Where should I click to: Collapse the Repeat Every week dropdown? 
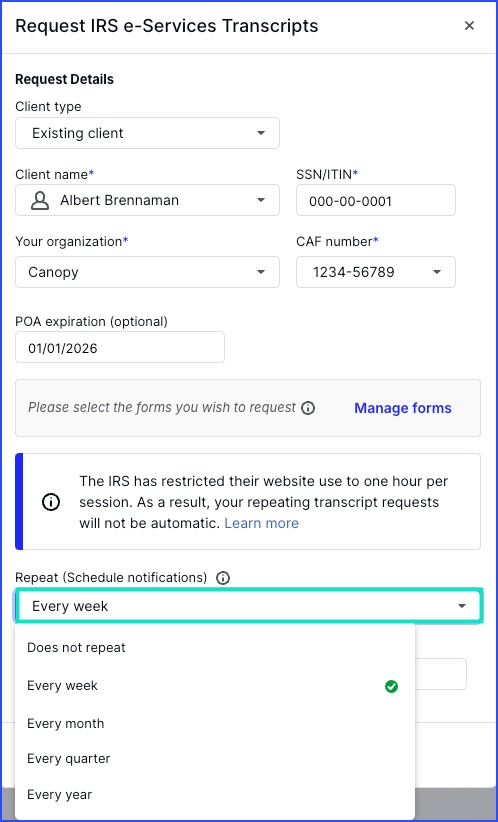click(248, 606)
